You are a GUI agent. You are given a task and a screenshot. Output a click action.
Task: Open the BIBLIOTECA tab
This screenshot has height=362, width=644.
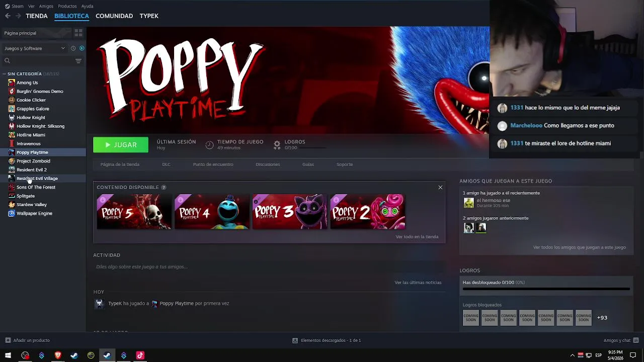coord(71,16)
